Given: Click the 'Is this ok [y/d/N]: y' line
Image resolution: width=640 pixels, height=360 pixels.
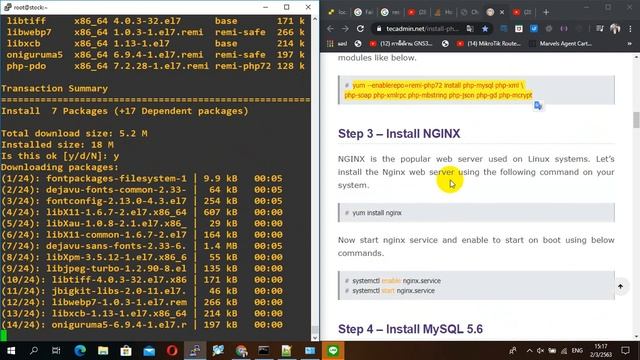Looking at the screenshot, I should (60, 156).
